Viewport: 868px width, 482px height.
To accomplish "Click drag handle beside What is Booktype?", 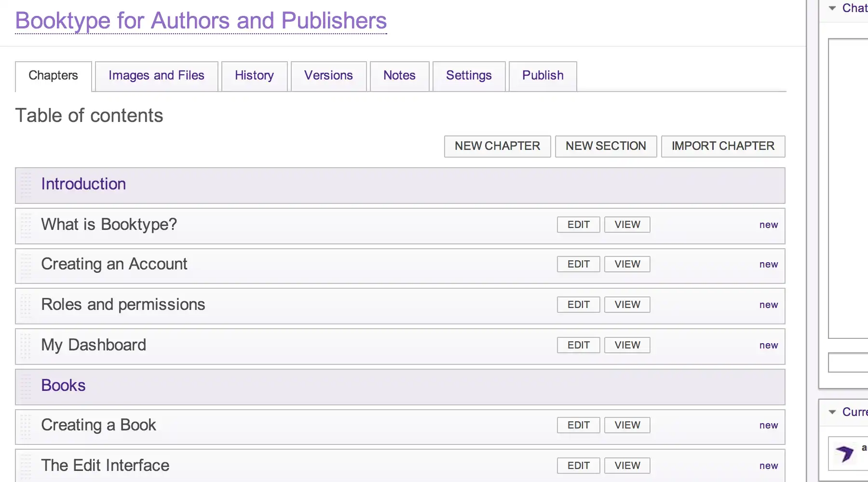I will point(26,226).
